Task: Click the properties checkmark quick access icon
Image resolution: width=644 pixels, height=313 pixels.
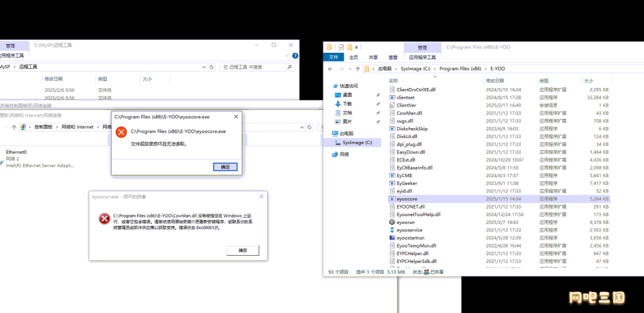Action: pos(341,47)
